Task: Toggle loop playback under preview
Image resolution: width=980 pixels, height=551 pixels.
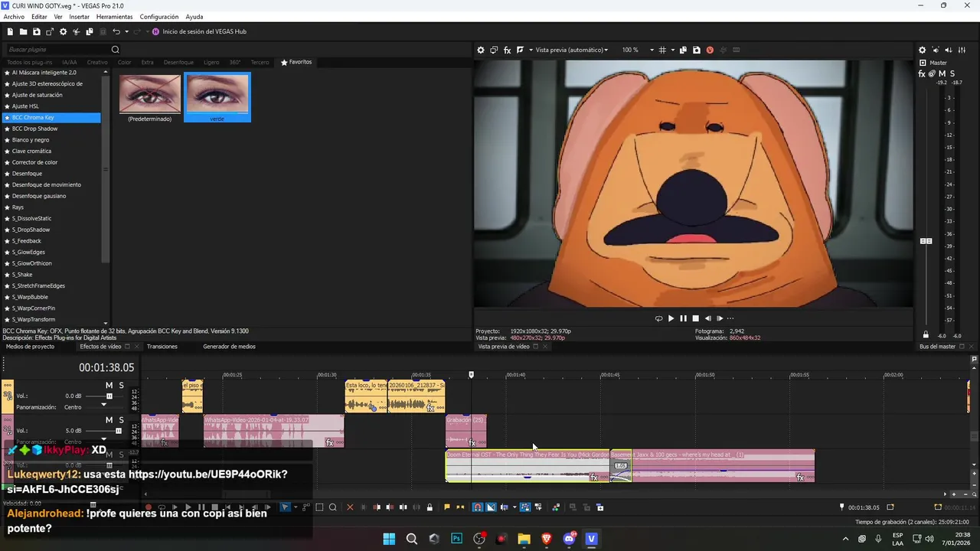Action: coord(658,318)
